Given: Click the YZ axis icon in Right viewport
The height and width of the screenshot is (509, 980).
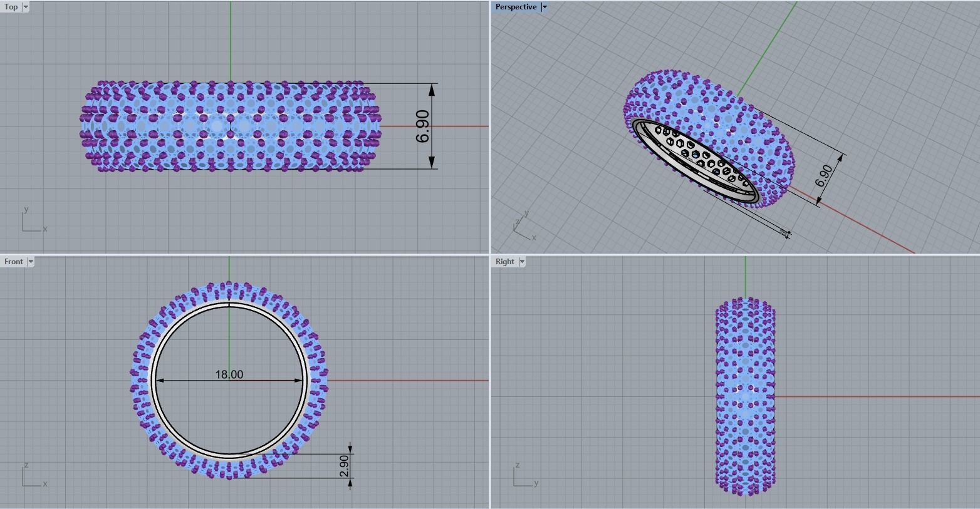Looking at the screenshot, I should tap(526, 475).
